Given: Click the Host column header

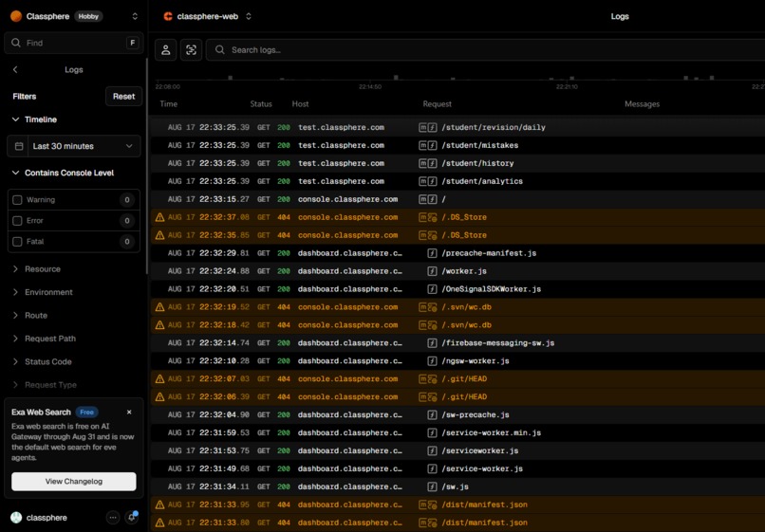Looking at the screenshot, I should [300, 104].
